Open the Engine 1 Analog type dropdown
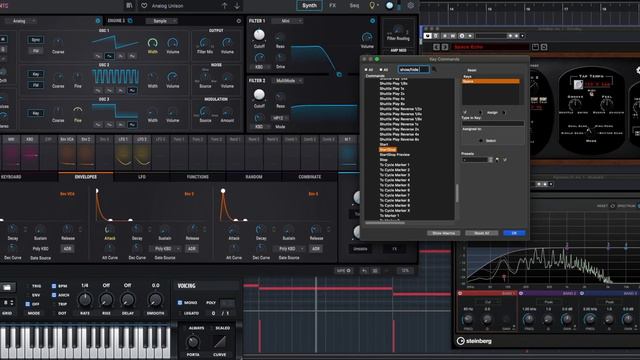Image resolution: width=640 pixels, height=360 pixels. [22, 20]
